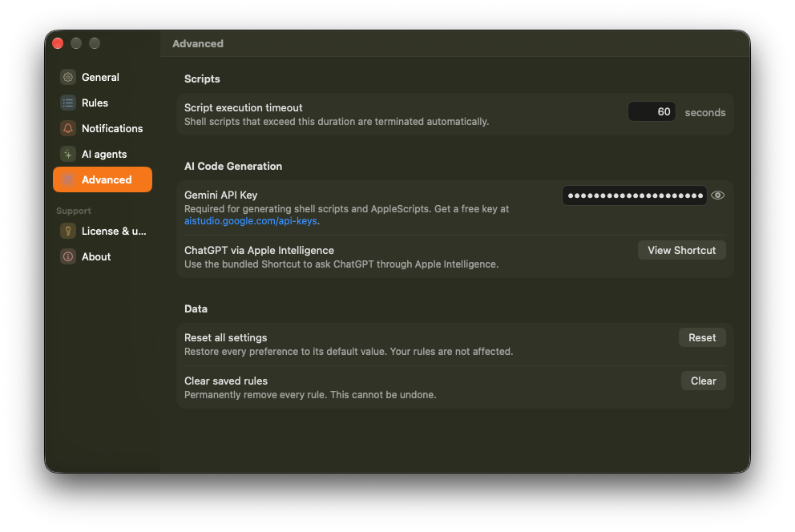Close the window with the red button

pyautogui.click(x=58, y=43)
